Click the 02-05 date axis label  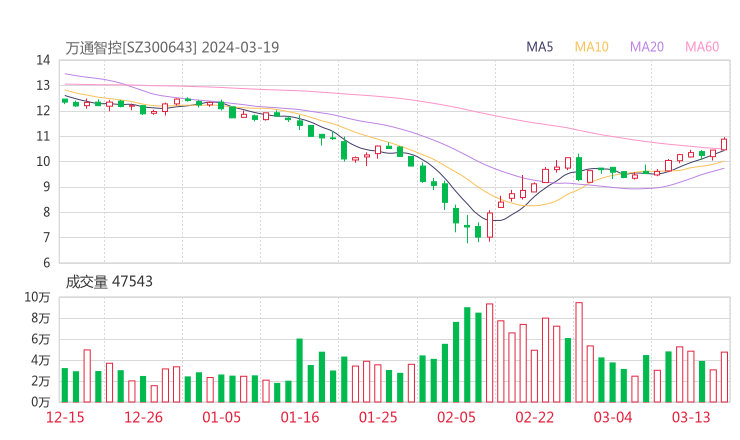tap(456, 417)
